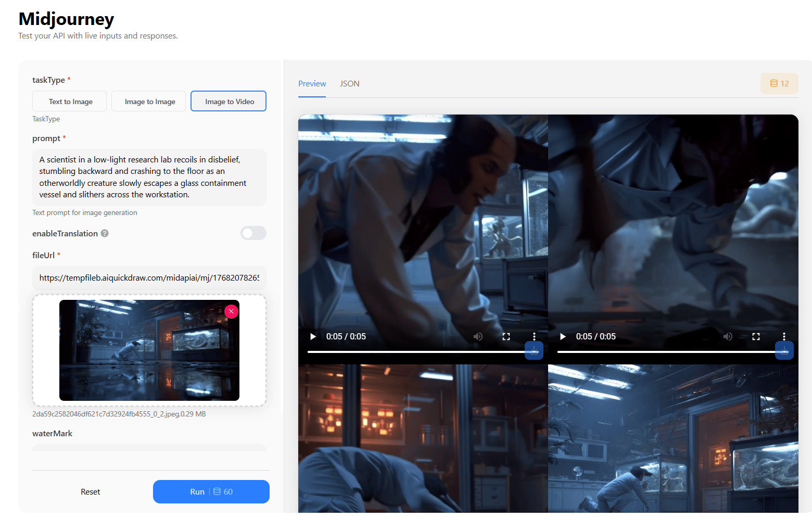
Task: Click the fileUrl input field
Action: tap(149, 278)
